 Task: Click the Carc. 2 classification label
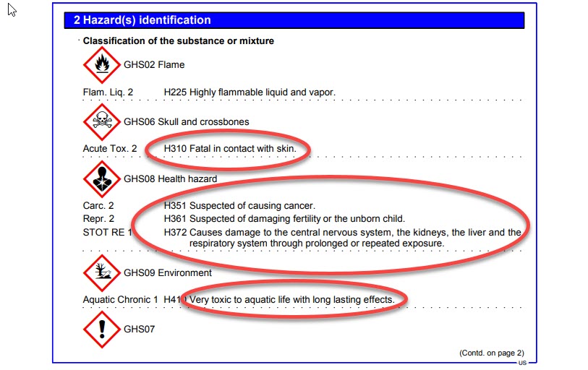[98, 205]
